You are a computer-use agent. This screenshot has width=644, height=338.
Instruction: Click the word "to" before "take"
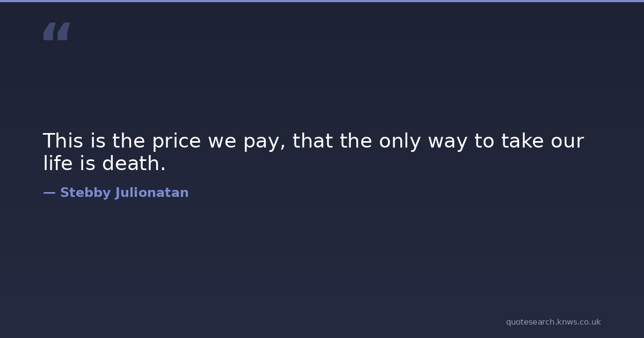point(484,141)
